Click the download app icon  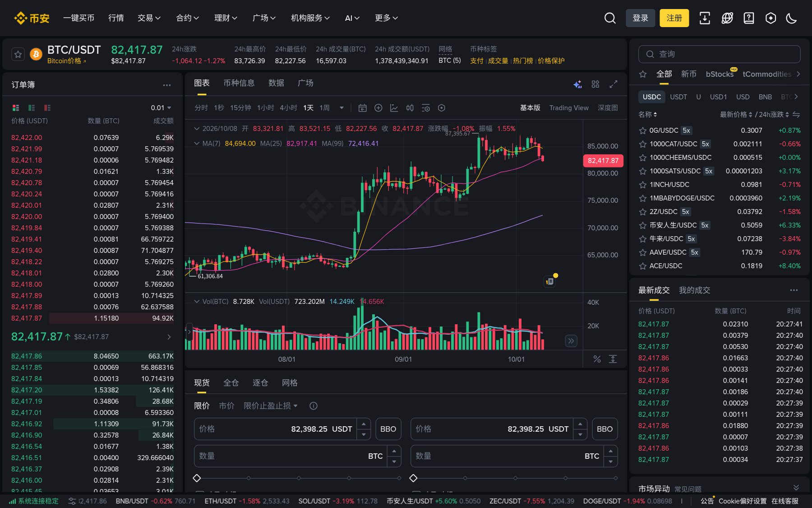point(705,18)
